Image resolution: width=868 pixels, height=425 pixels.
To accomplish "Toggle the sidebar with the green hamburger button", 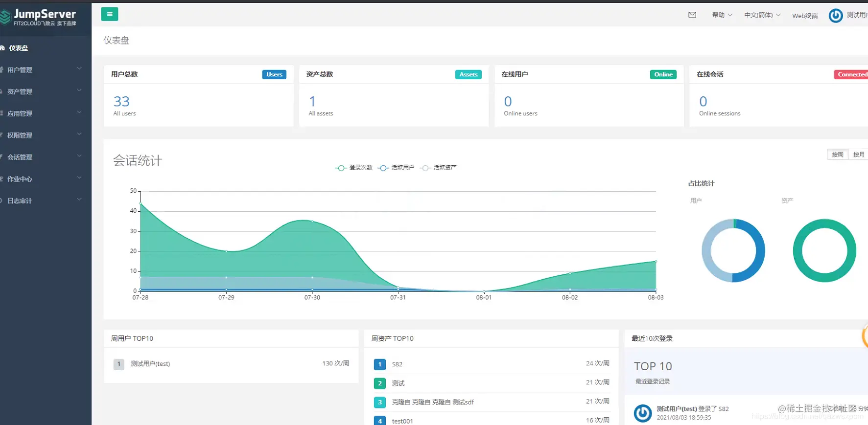I will (109, 14).
